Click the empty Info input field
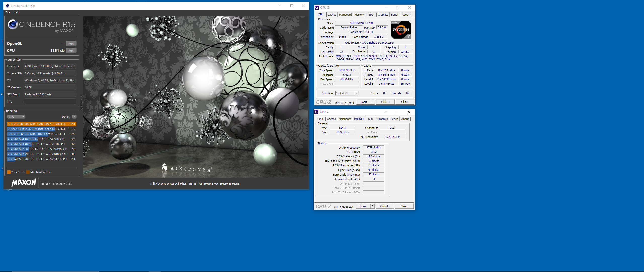644x272 pixels. pyautogui.click(x=50, y=101)
